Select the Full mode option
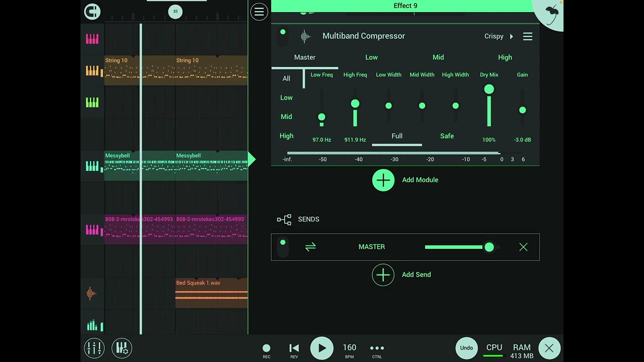The height and width of the screenshot is (362, 644). click(x=397, y=136)
